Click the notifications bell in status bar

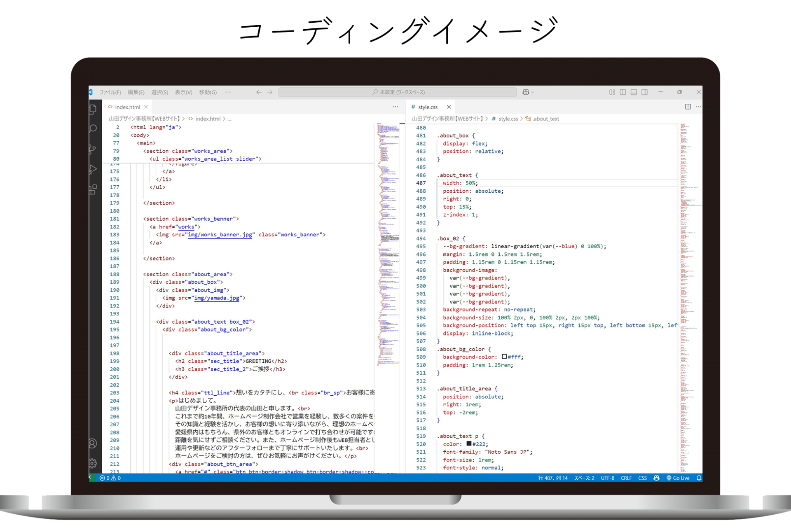(699, 478)
